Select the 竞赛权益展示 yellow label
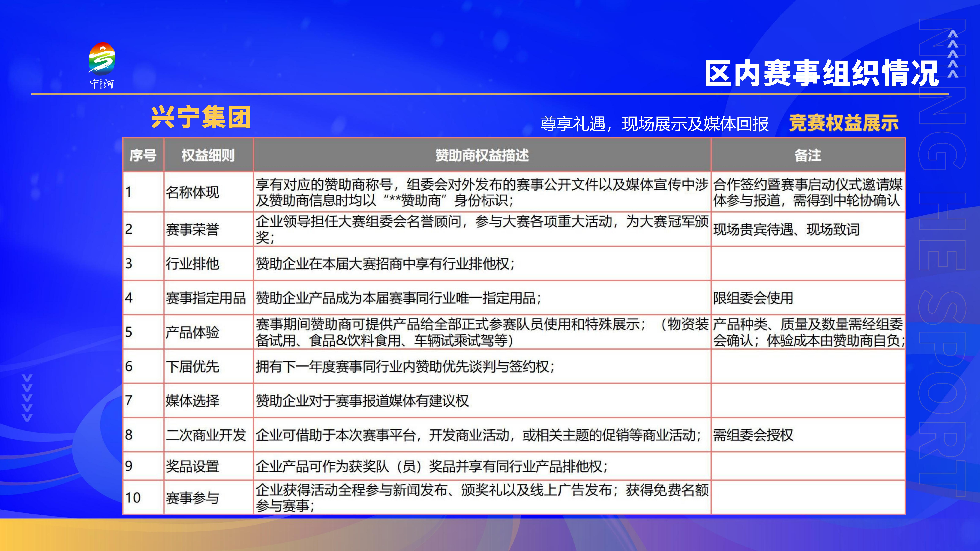 pos(844,123)
